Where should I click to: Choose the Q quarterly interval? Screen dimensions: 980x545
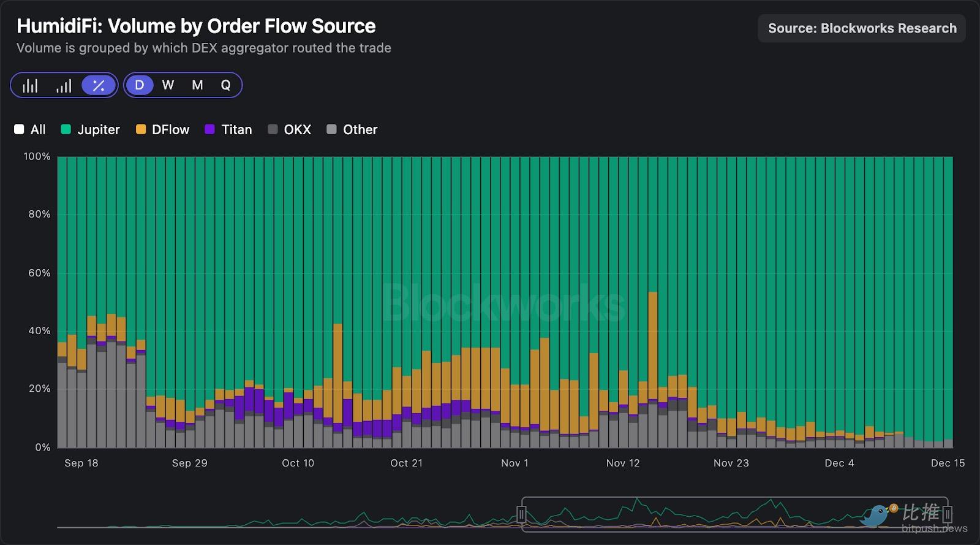tap(225, 85)
